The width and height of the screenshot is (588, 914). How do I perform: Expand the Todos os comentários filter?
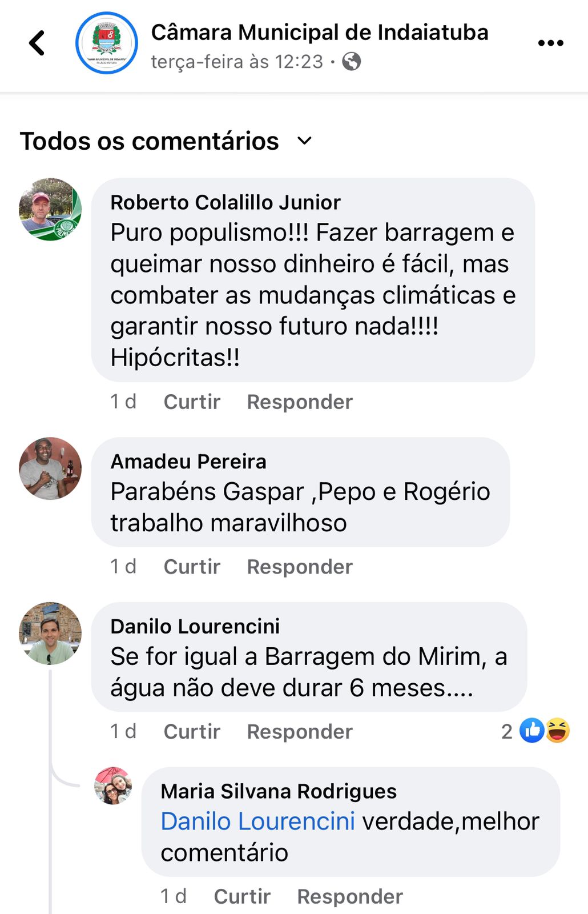pyautogui.click(x=166, y=141)
